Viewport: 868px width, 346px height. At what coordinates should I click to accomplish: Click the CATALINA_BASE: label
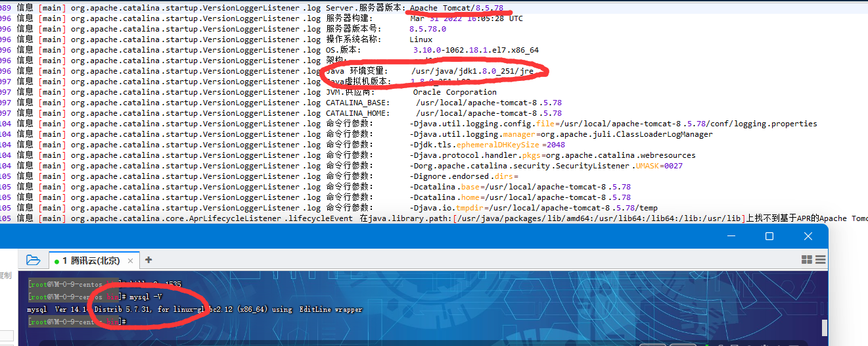coord(357,103)
